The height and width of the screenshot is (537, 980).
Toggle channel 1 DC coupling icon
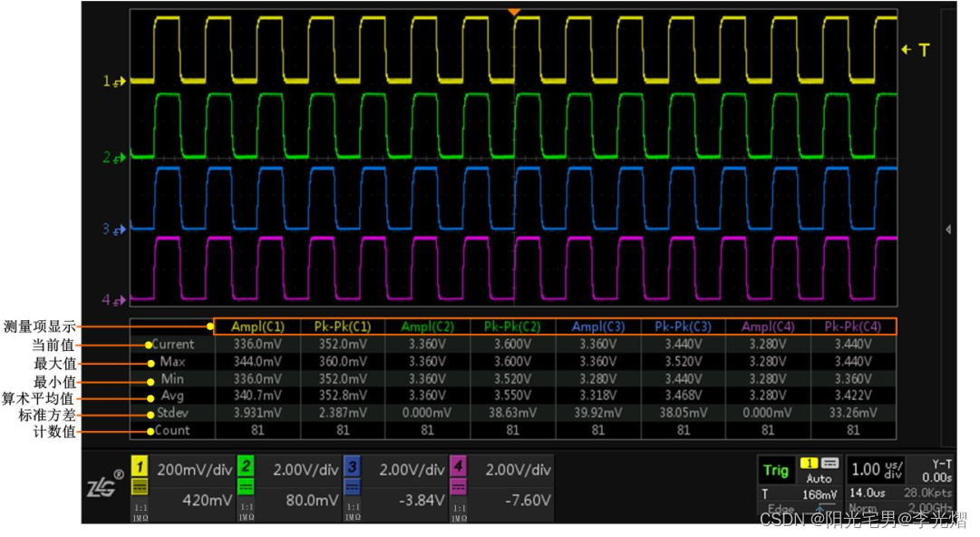click(x=140, y=486)
